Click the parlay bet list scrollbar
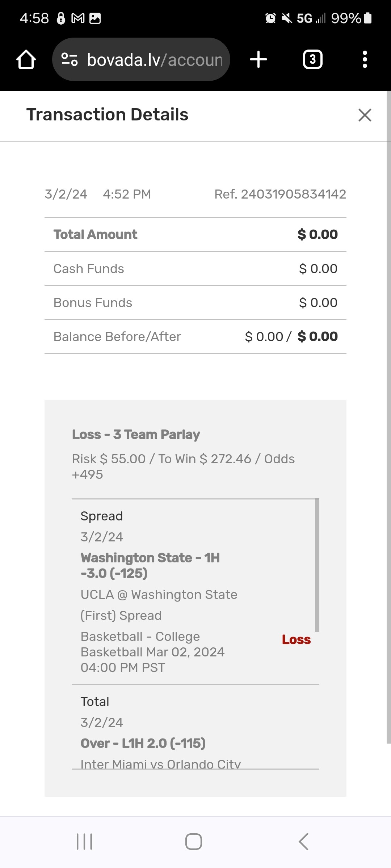 [x=317, y=565]
